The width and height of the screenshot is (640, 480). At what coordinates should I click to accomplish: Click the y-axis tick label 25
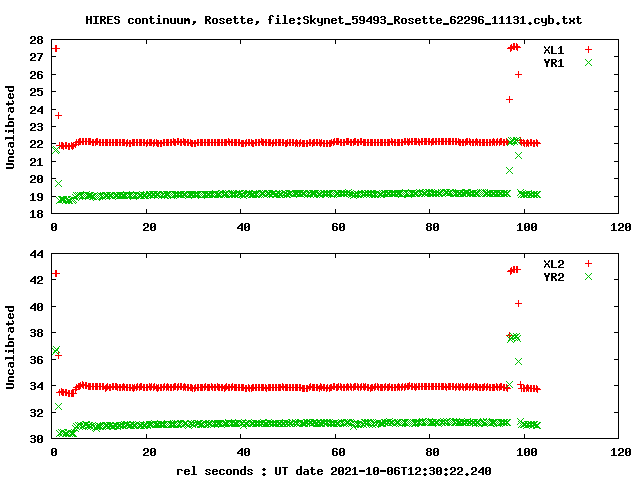[36, 92]
